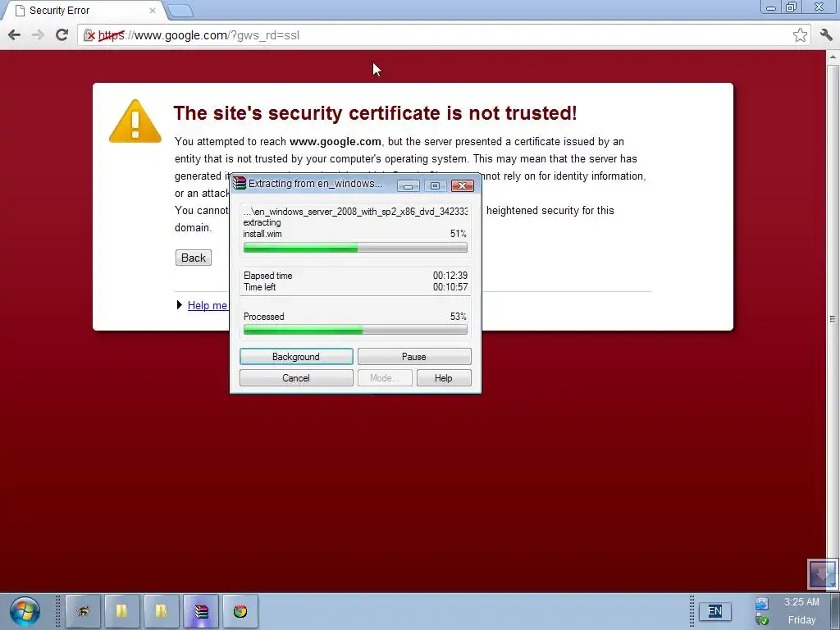Click the 51% file progress value

[459, 234]
